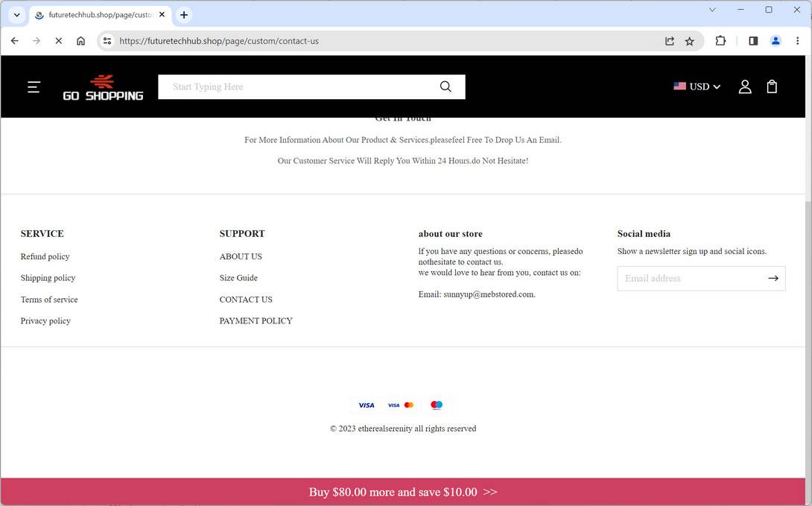Open the hamburger navigation menu
The width and height of the screenshot is (812, 506).
(x=34, y=86)
